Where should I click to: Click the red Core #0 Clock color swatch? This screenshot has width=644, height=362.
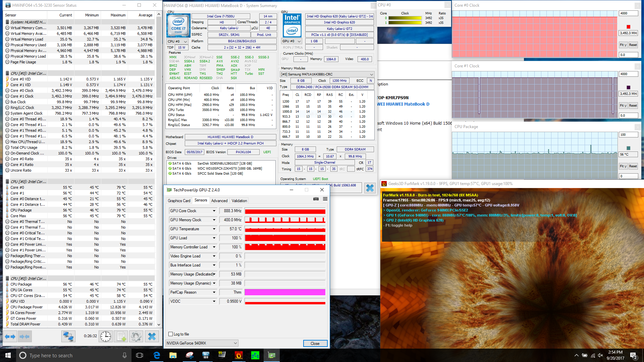(628, 27)
